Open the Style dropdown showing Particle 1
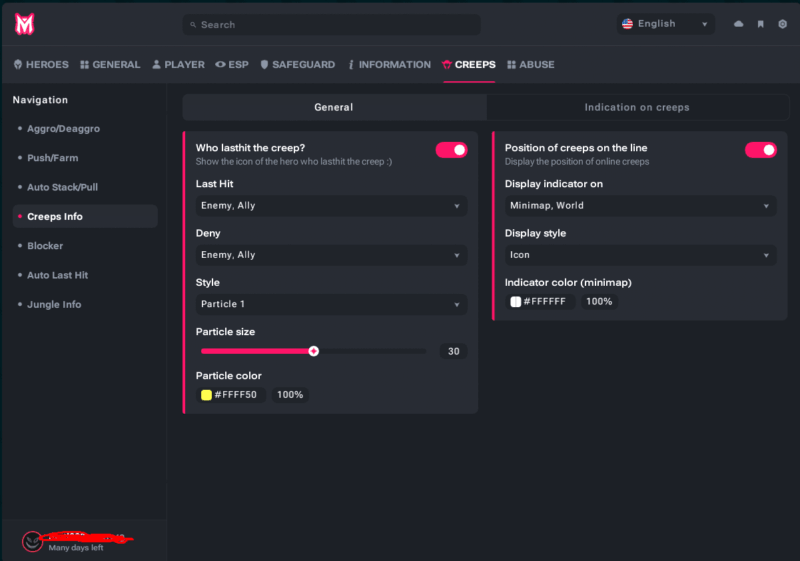 (x=331, y=304)
